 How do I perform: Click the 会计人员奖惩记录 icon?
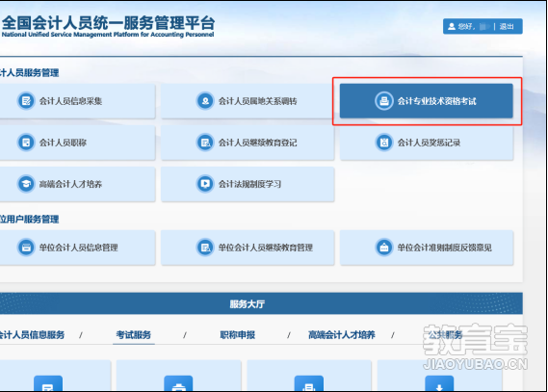pos(384,143)
